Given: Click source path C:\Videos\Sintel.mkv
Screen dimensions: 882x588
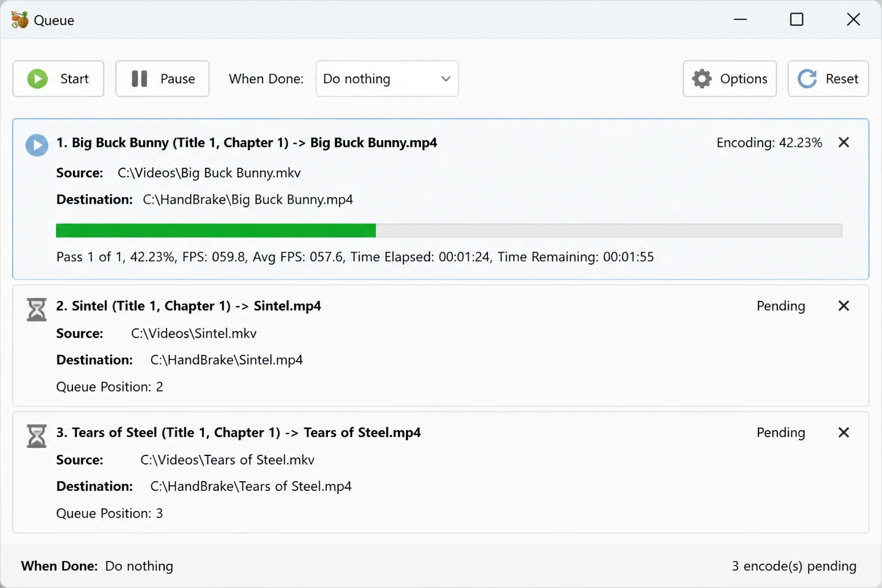Looking at the screenshot, I should [194, 333].
